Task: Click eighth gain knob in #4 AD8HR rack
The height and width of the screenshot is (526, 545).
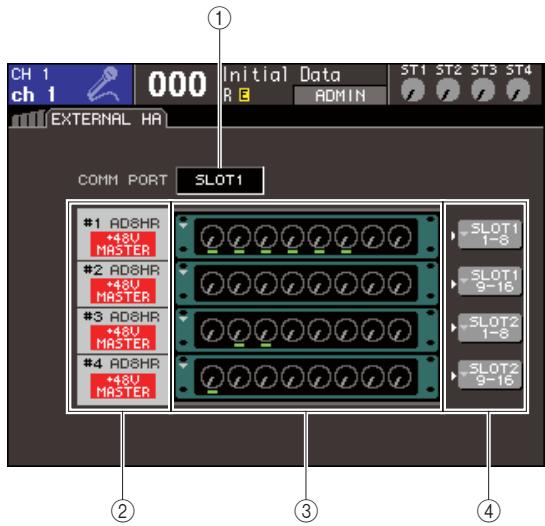Action: 400,377
